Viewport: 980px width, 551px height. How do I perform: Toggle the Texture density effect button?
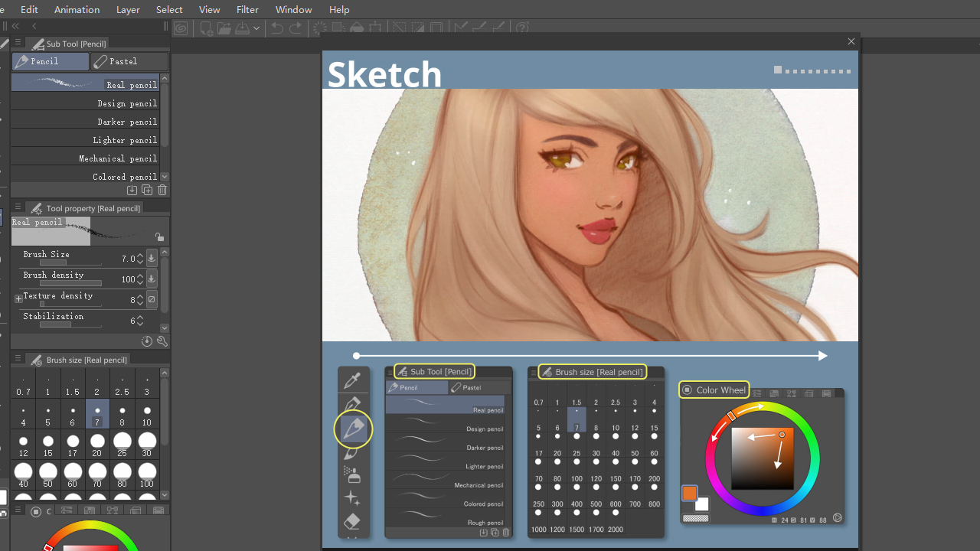[x=152, y=298]
